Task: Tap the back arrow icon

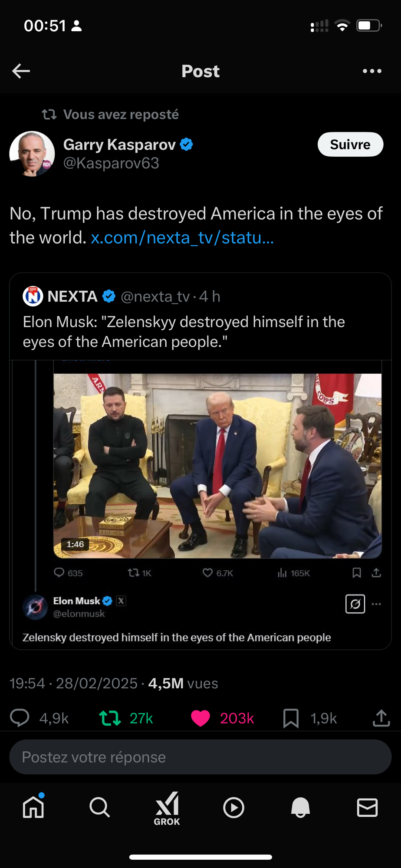Action: 21,71
